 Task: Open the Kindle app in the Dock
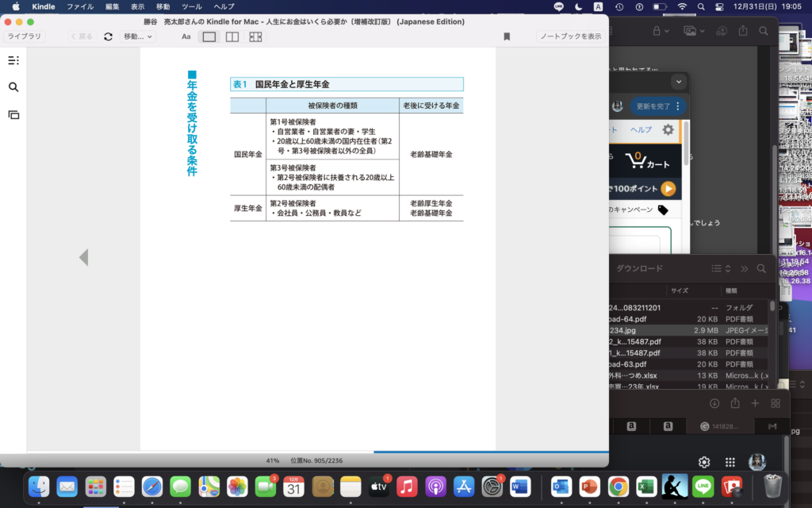click(x=675, y=486)
